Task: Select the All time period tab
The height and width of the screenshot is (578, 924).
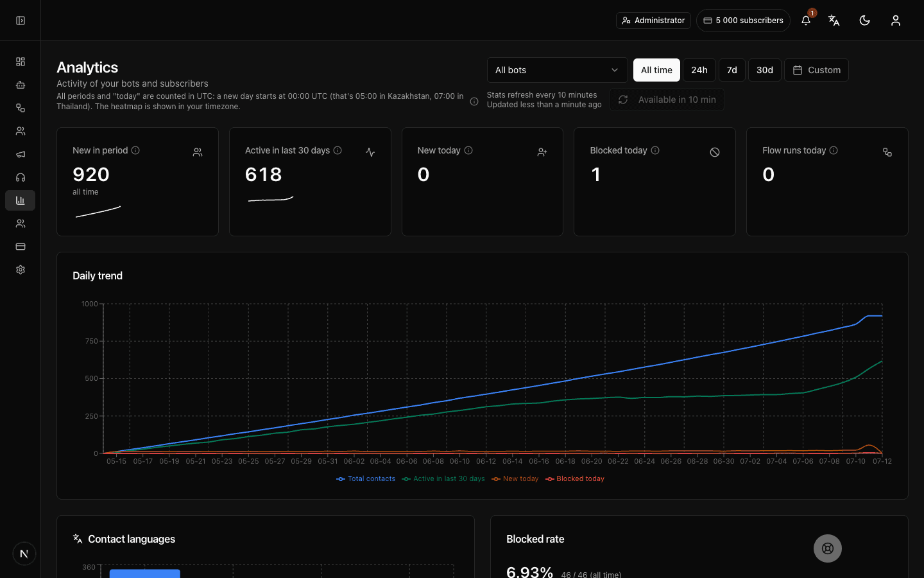Action: tap(656, 70)
